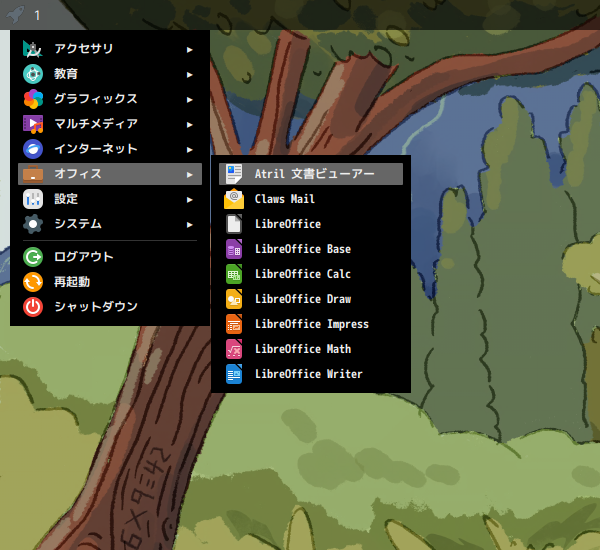Expand the 設定 submenu arrow

click(x=189, y=200)
